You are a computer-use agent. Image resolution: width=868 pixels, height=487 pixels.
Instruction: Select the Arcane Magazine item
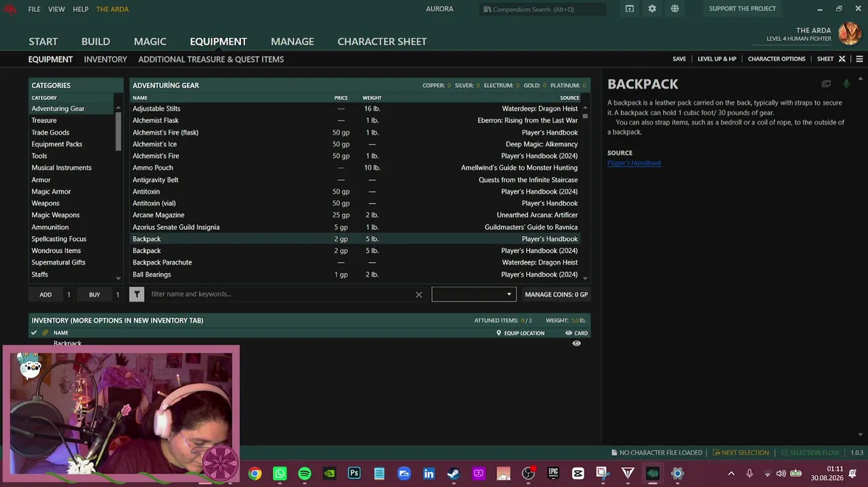[x=355, y=215]
